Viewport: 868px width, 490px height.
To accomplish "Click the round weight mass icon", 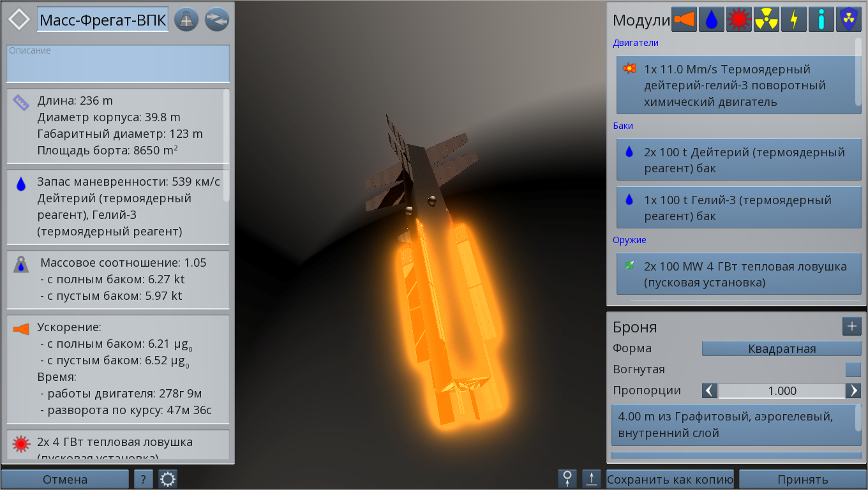I will [186, 20].
